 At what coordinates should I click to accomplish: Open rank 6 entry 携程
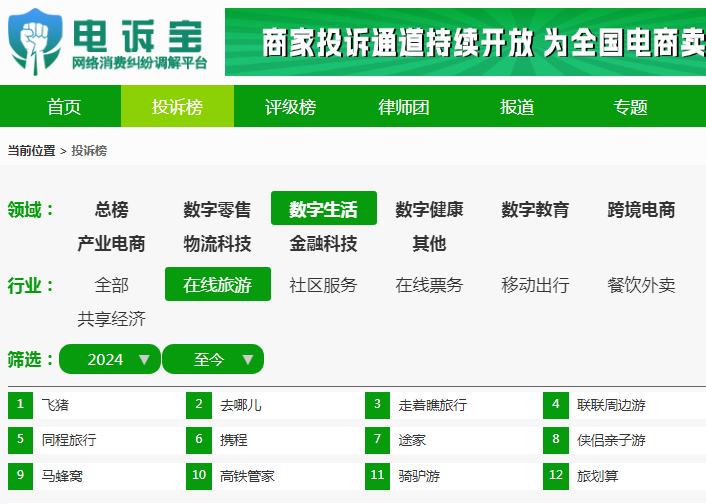coord(234,440)
